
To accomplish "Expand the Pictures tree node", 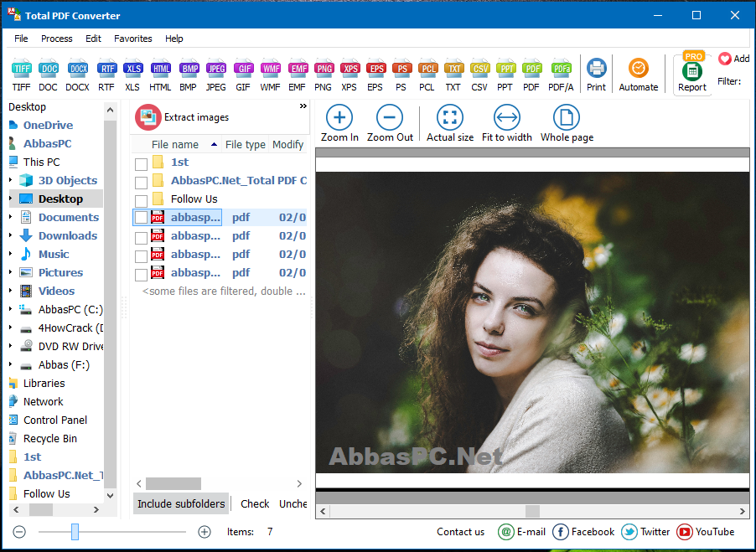I will tap(11, 272).
